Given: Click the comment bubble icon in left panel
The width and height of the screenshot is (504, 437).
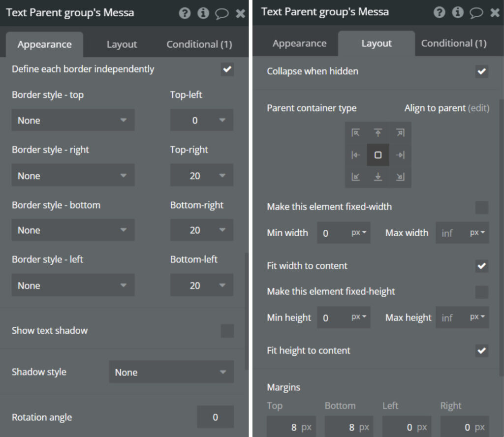Looking at the screenshot, I should coord(222,13).
